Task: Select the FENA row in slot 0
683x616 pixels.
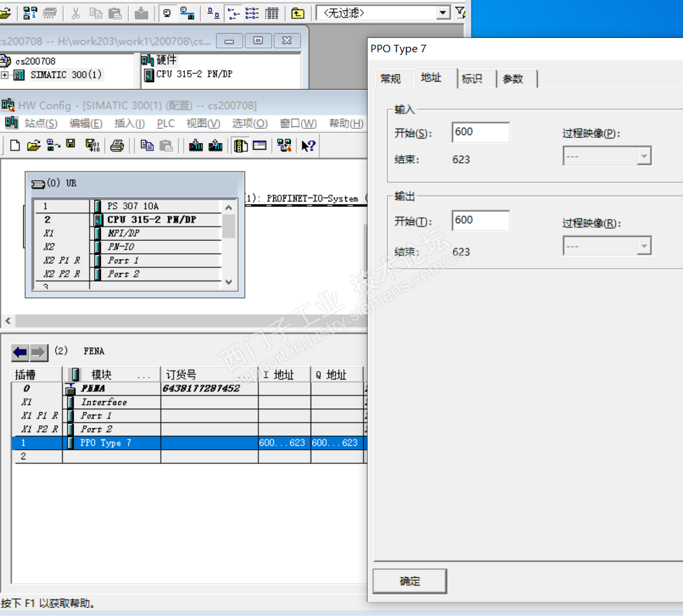Action: coord(188,388)
